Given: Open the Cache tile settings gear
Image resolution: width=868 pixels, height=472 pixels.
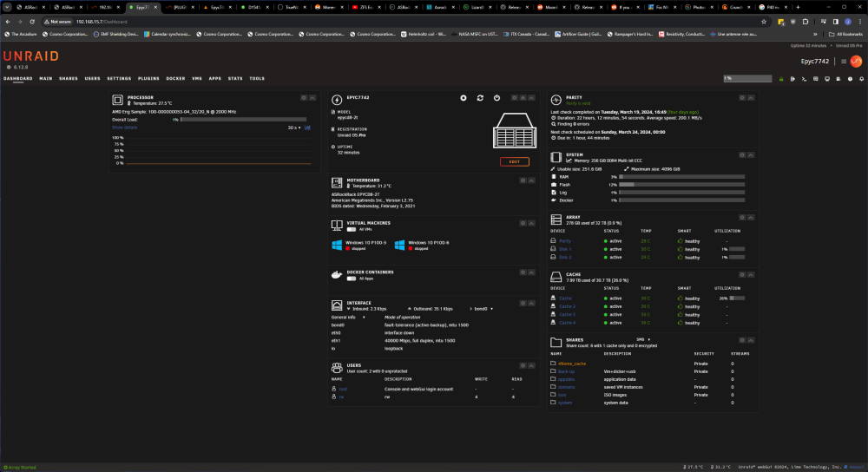Looking at the screenshot, I should tap(742, 274).
